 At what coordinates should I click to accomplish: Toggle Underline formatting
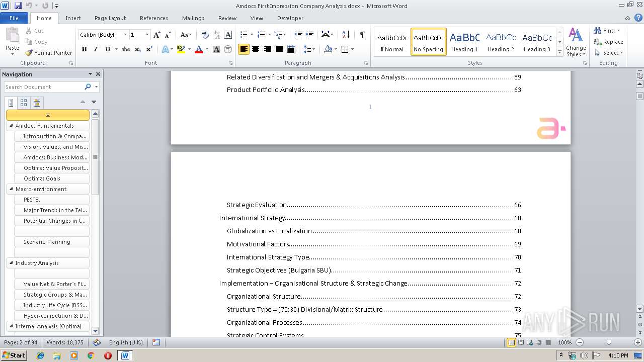(x=107, y=49)
